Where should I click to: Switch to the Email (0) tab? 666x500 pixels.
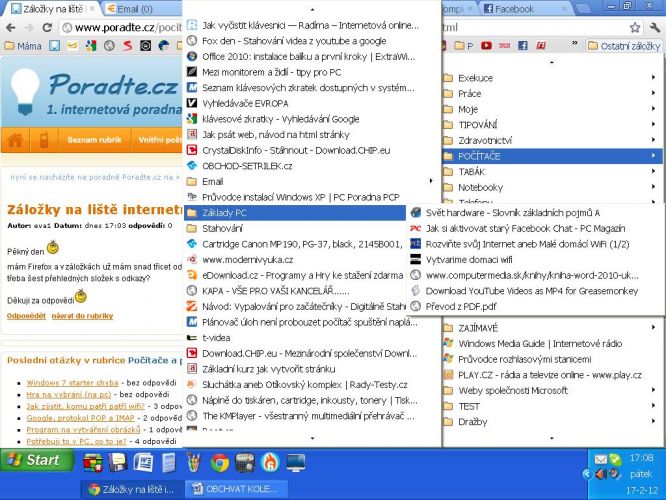[x=140, y=8]
